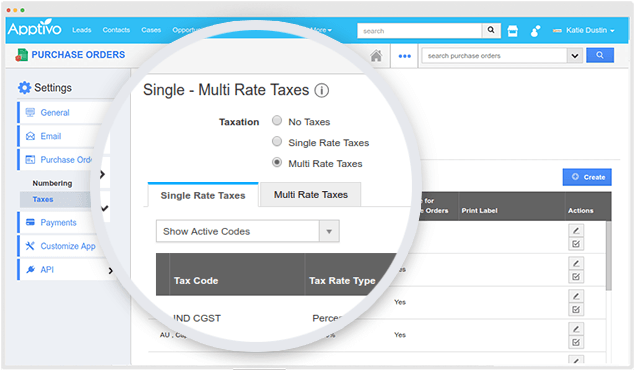
Task: Select the Multi Rate Taxes radio option
Action: [277, 162]
